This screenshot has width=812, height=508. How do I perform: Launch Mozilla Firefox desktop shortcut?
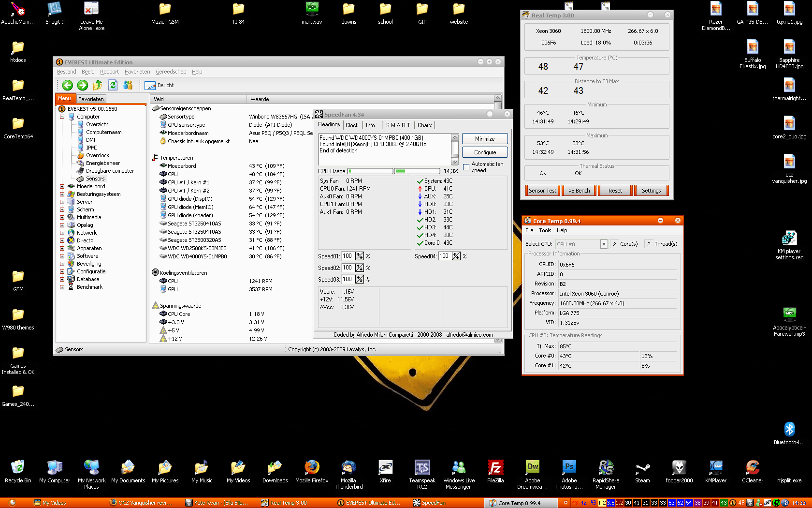tap(312, 471)
